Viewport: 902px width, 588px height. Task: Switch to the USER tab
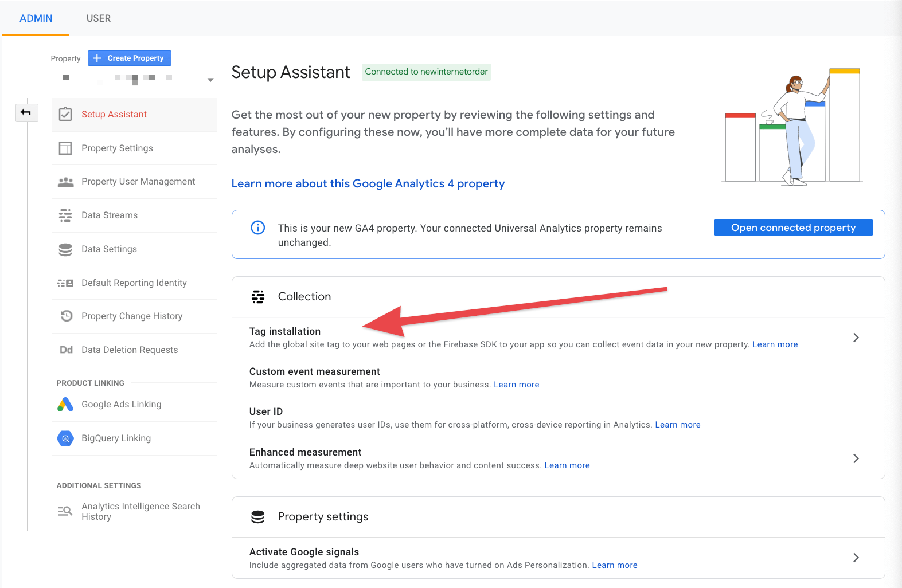coord(99,18)
